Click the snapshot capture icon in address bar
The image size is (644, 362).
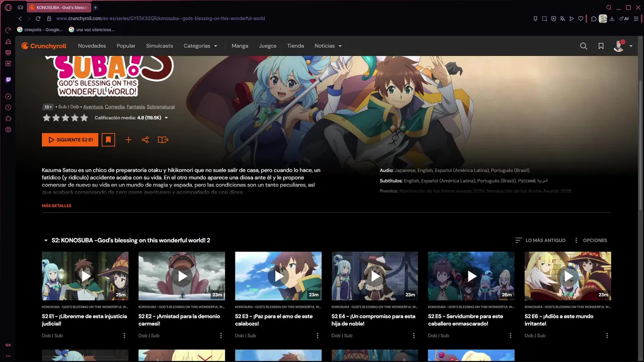coord(544,19)
